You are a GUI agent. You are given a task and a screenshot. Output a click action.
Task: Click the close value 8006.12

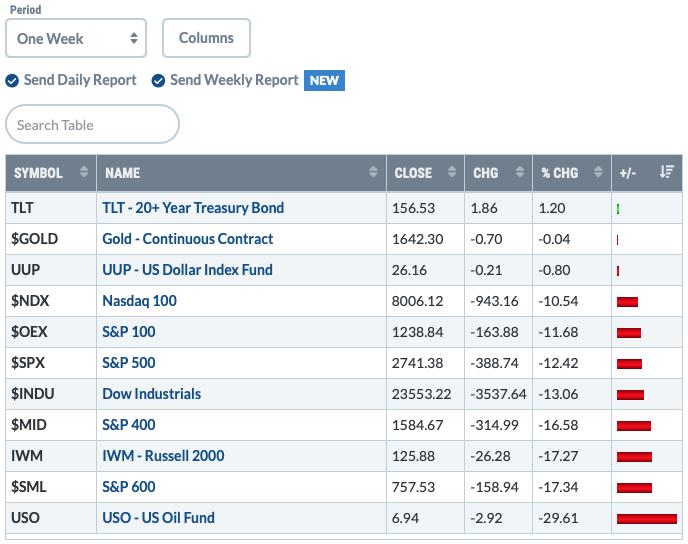417,301
